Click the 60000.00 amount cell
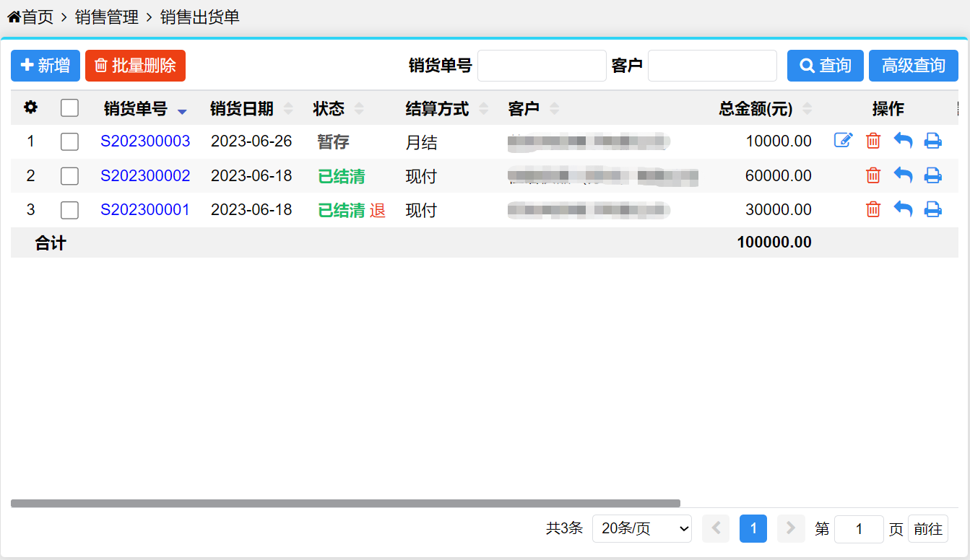The image size is (970, 560). click(x=779, y=175)
